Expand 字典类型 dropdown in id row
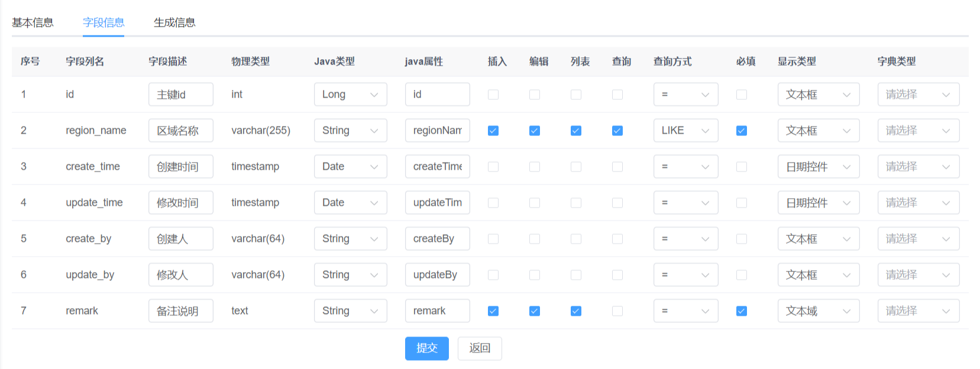Viewport: 980px width, 369px height. 918,95
